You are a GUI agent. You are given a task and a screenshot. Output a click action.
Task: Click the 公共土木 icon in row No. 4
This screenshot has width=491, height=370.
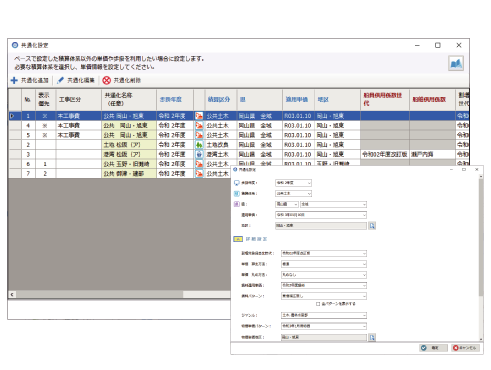pos(199,126)
